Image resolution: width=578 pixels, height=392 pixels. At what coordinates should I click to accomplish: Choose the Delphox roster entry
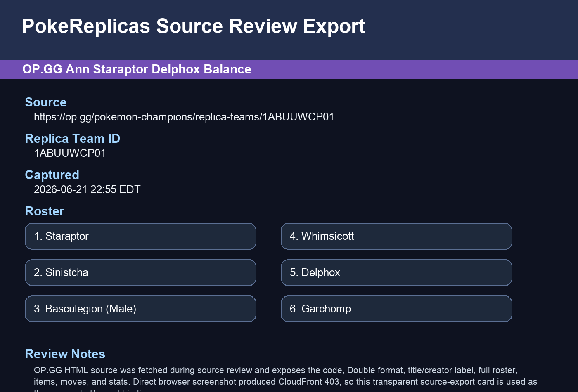point(396,272)
